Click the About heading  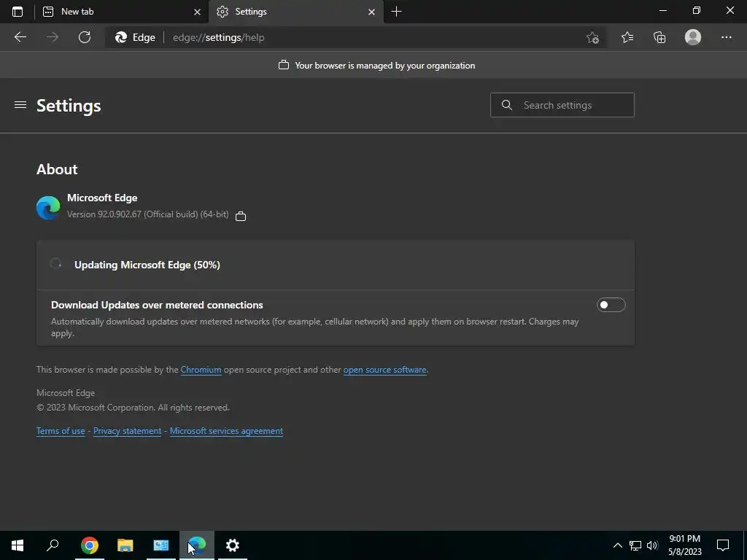tap(57, 169)
